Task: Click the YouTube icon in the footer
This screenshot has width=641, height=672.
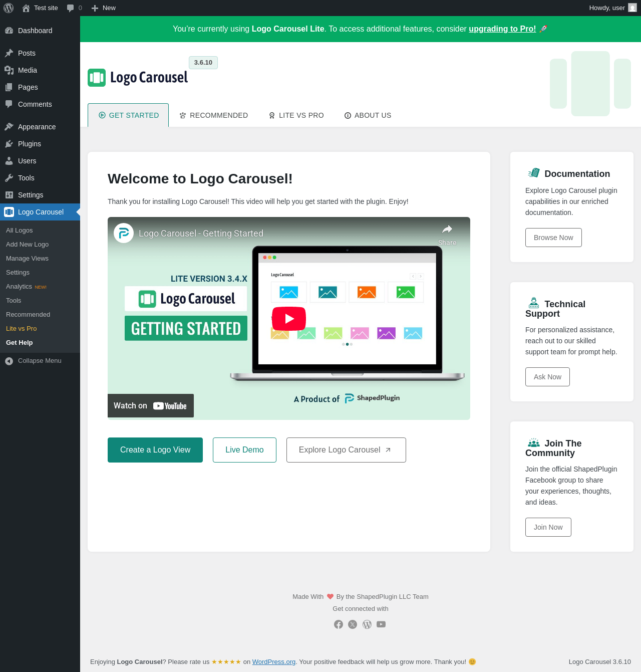Action: [x=381, y=624]
